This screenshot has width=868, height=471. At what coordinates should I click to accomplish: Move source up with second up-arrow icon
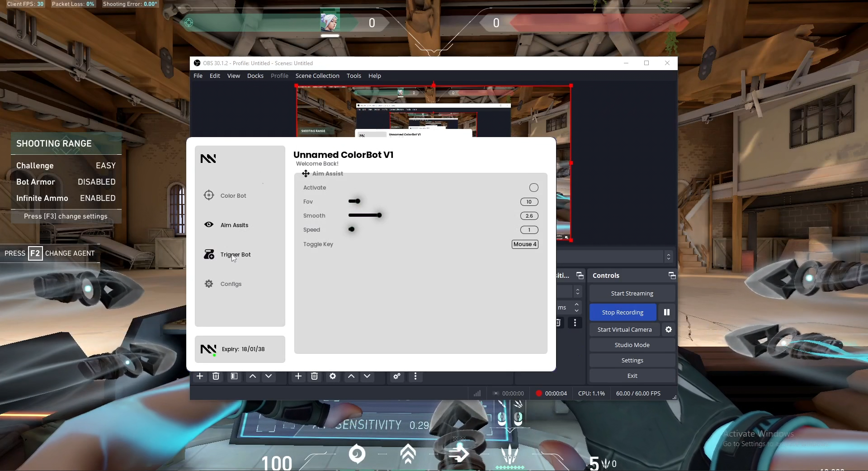pos(351,376)
